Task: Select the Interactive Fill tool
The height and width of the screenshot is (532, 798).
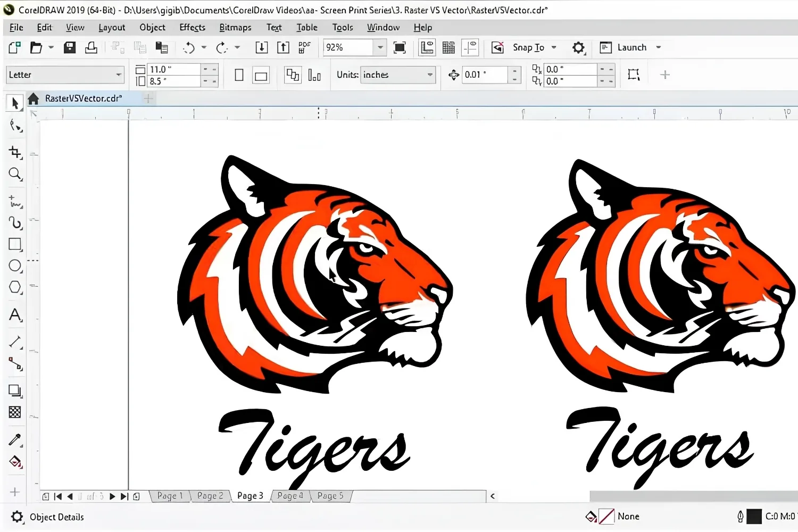Action: click(x=15, y=461)
